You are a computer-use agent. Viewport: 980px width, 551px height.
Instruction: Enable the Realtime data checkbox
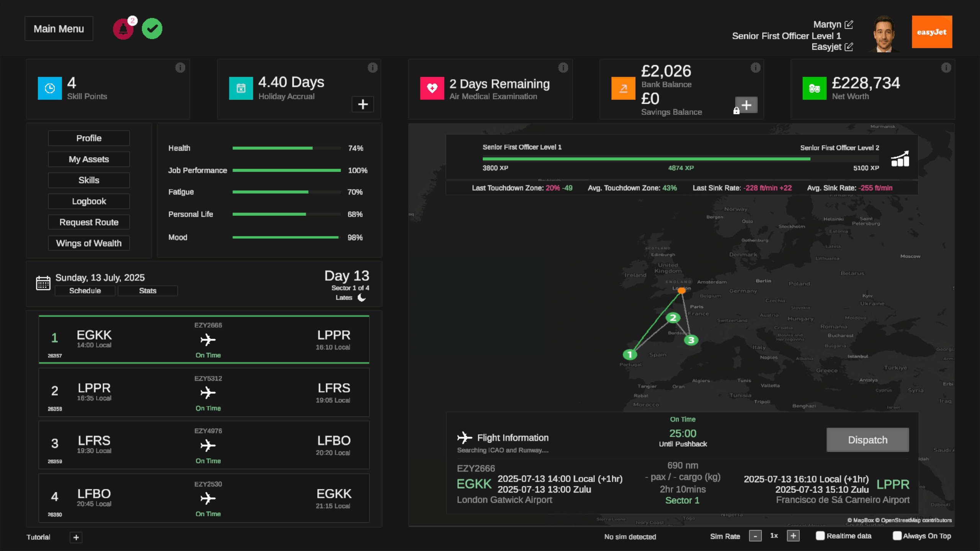pyautogui.click(x=820, y=536)
